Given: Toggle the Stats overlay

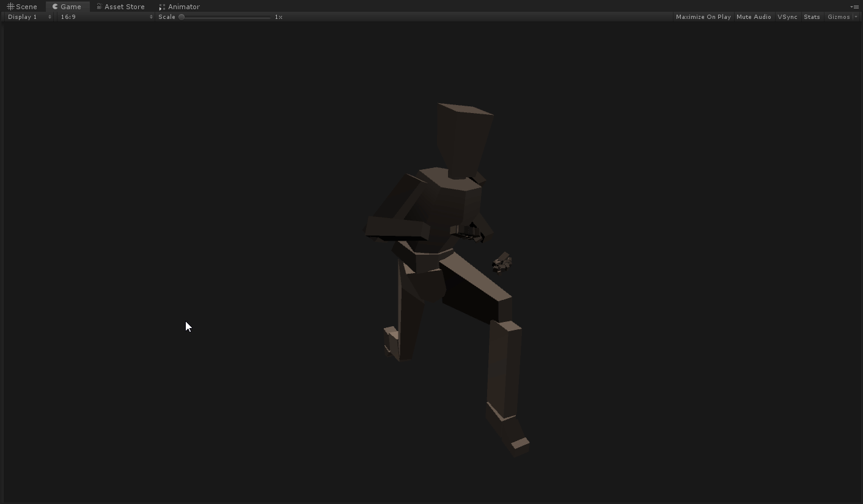Looking at the screenshot, I should 812,17.
